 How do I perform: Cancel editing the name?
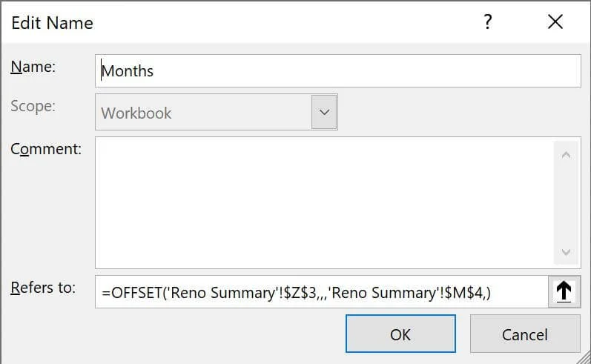point(525,334)
